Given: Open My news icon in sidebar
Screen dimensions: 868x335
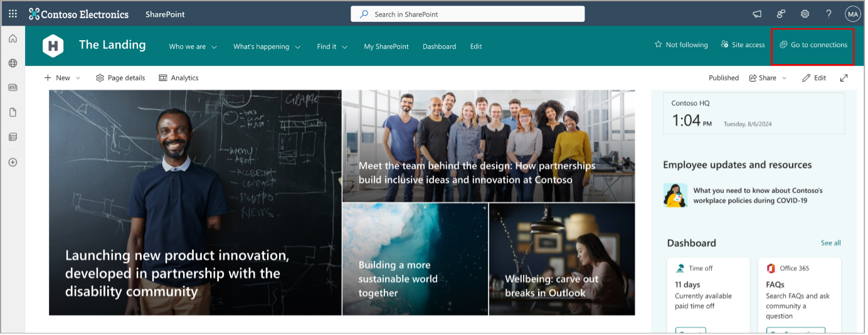Looking at the screenshot, I should click(13, 88).
